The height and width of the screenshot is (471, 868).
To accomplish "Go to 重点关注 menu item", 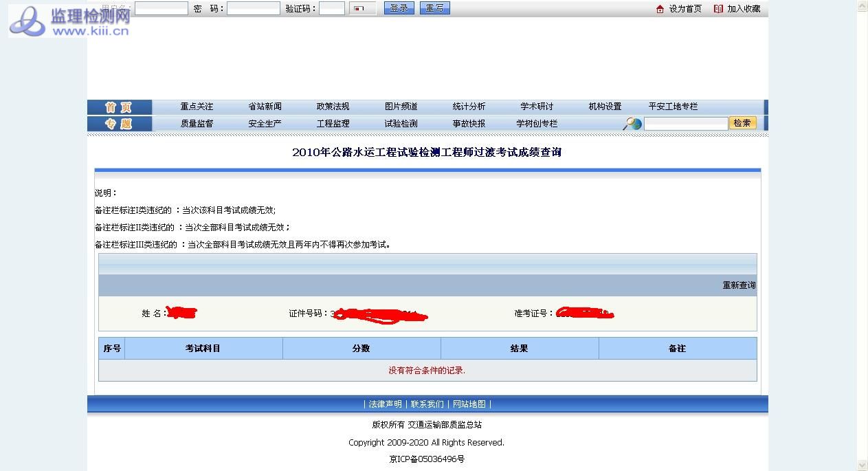I will [197, 107].
